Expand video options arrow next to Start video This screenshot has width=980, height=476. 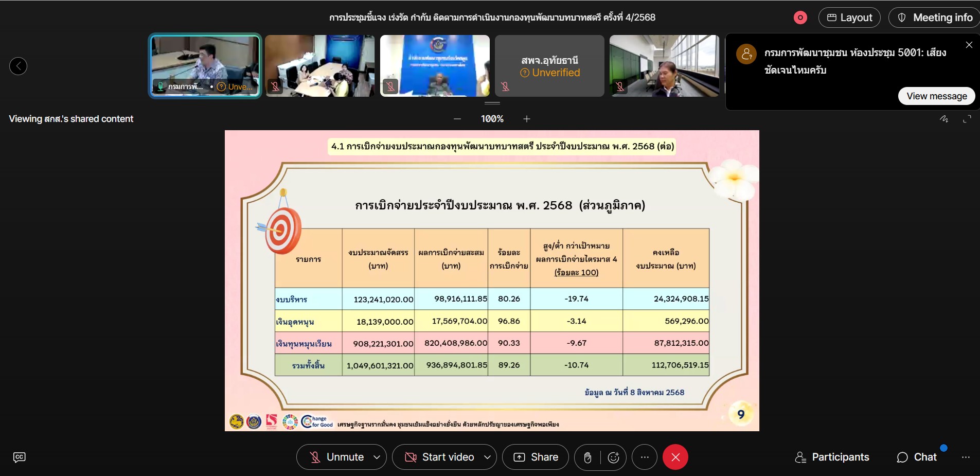pyautogui.click(x=487, y=457)
